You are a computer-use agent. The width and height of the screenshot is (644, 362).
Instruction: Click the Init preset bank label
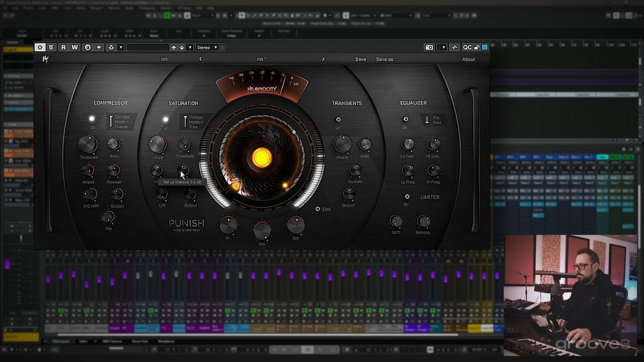click(x=164, y=59)
